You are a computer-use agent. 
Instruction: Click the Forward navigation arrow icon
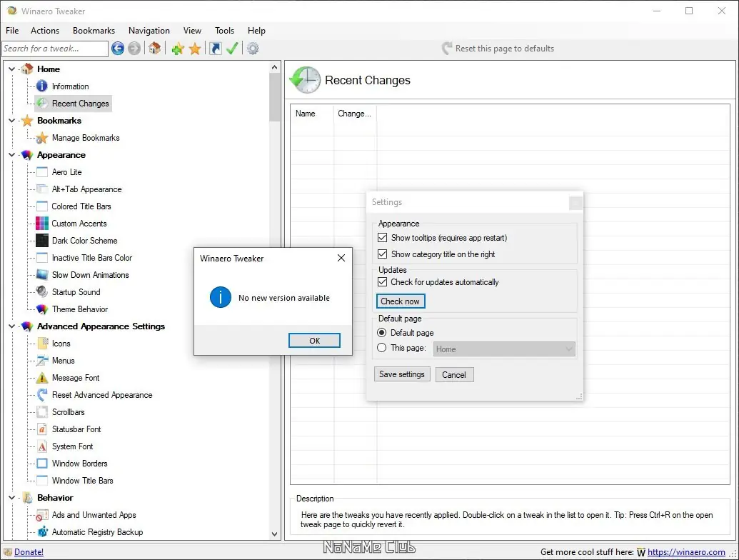pyautogui.click(x=134, y=48)
